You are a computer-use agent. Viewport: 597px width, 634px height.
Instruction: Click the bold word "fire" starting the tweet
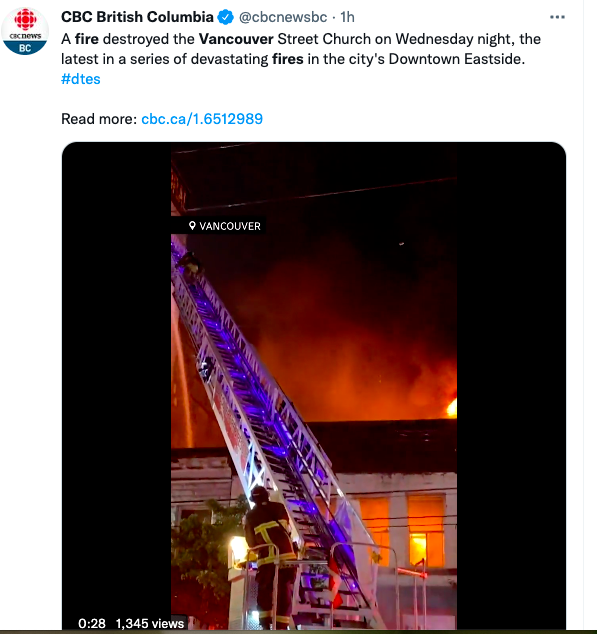[x=87, y=39]
